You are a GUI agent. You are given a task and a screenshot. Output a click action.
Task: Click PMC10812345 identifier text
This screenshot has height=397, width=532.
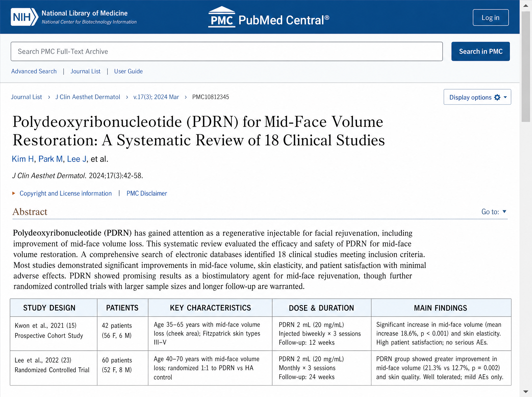coord(211,97)
